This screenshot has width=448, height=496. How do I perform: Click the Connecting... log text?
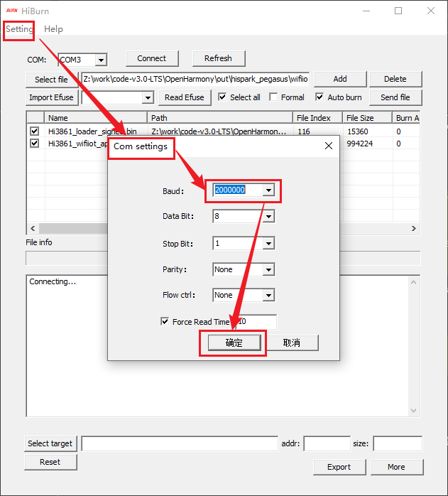point(53,281)
